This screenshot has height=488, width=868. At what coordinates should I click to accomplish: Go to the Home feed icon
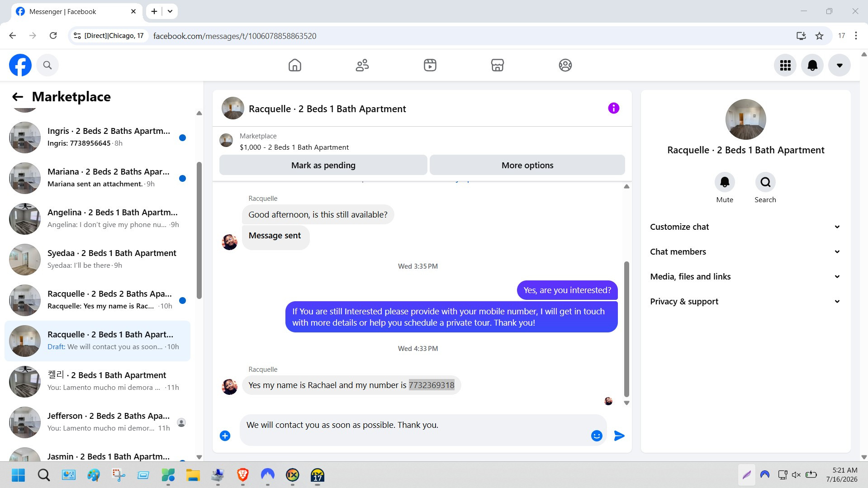click(x=295, y=65)
